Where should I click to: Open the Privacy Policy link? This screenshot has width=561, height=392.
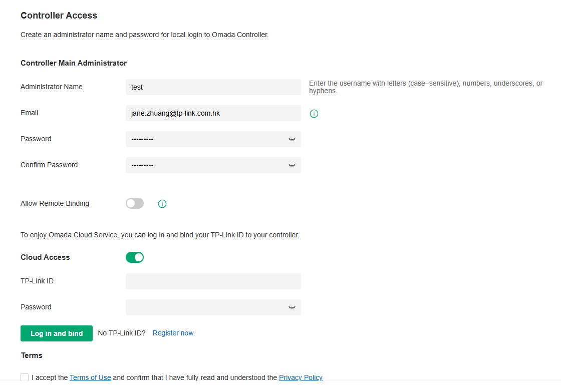point(301,377)
